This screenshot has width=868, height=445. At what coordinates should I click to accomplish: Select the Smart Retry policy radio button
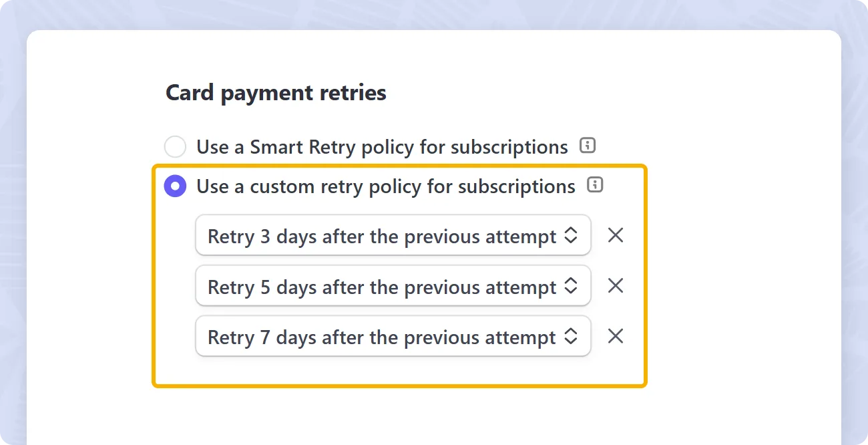175,146
